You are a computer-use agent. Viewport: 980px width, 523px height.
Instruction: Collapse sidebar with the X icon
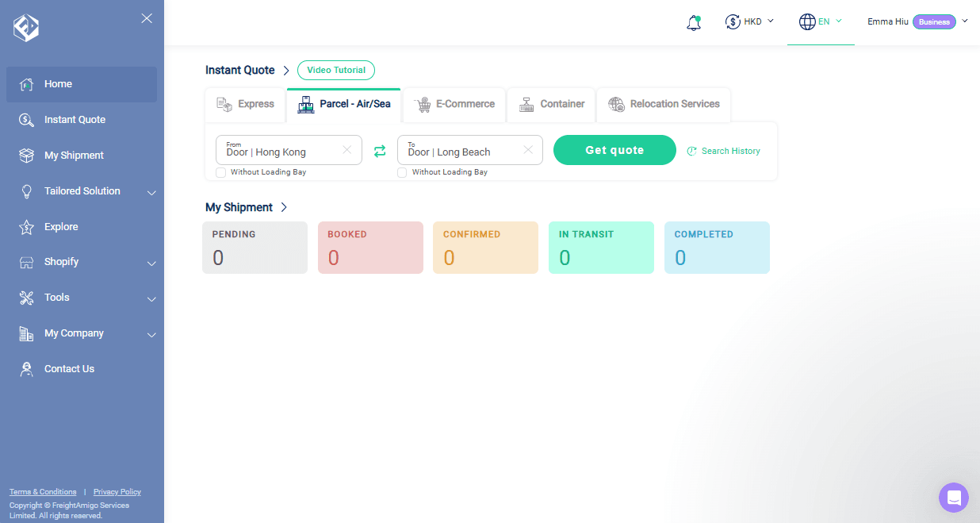147,18
